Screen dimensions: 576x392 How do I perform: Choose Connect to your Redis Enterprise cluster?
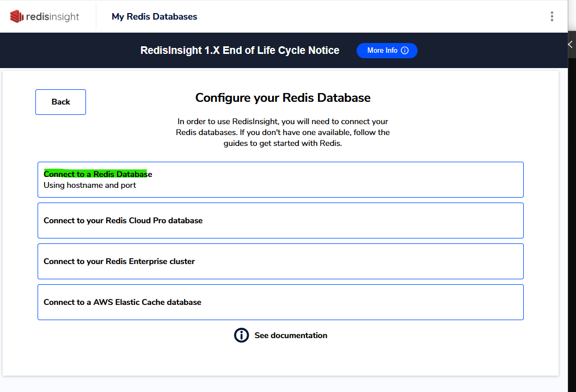pyautogui.click(x=280, y=261)
